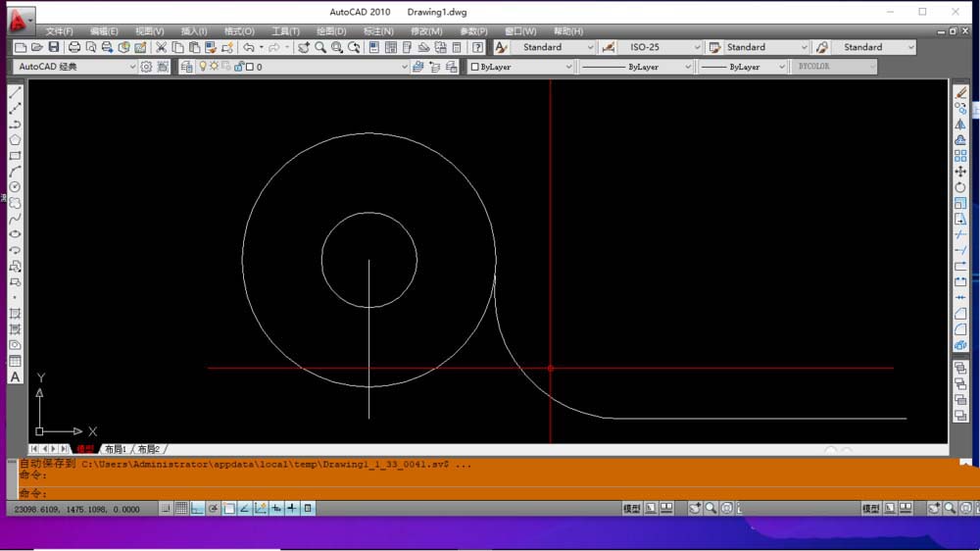Viewport: 980px width, 551px height.
Task: Select the Circle tool
Action: 15,187
